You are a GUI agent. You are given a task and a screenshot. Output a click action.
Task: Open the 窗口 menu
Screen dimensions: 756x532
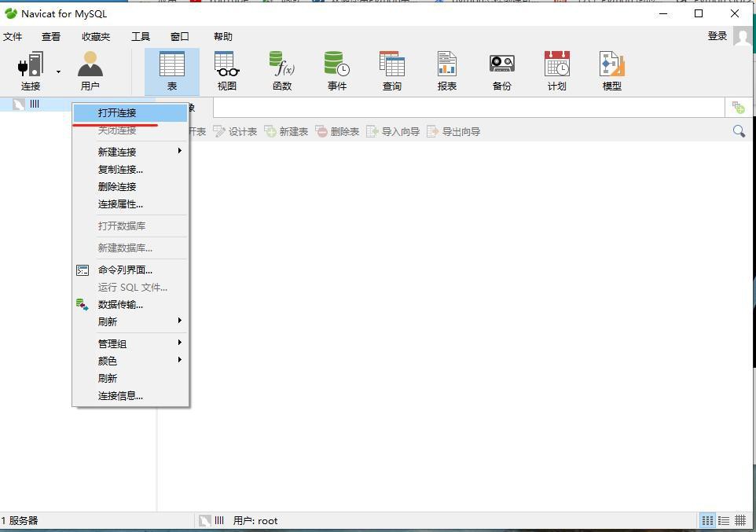pos(180,37)
